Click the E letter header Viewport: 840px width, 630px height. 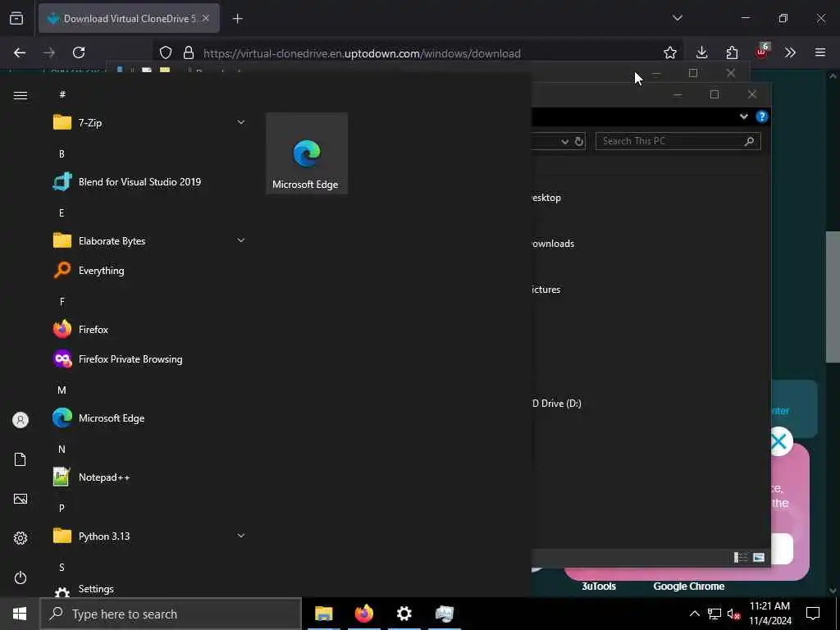[x=62, y=212]
